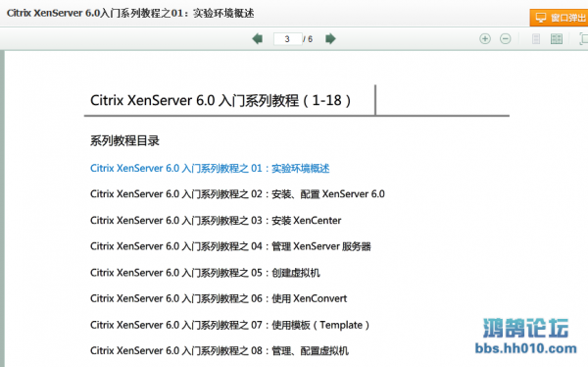
Task: Click entry 06：使用 XenConvert
Action: [219, 298]
